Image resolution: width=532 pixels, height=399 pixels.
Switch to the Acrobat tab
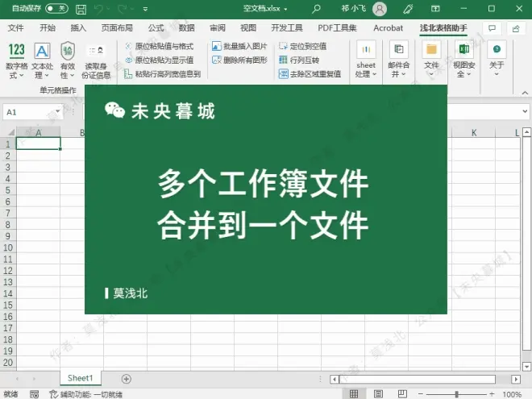click(x=389, y=28)
